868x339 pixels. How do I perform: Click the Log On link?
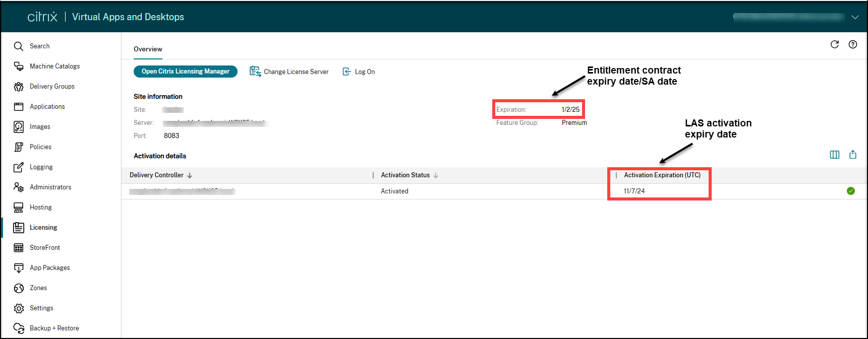point(365,72)
